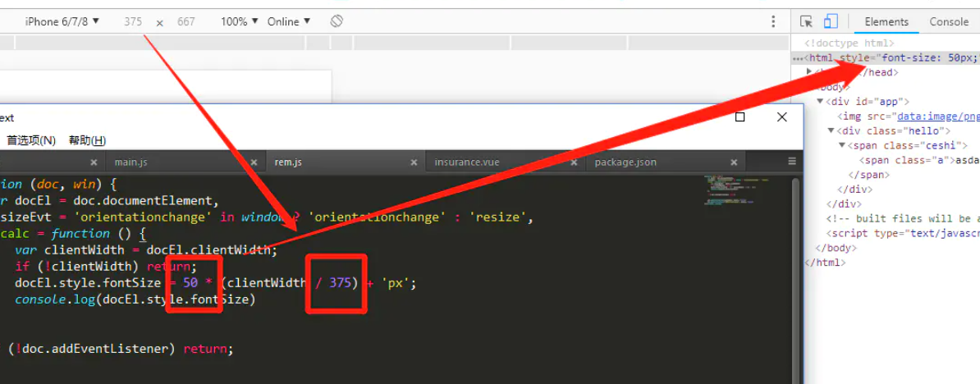Select the span class="a" element row
The image size is (980, 384).
[918, 160]
